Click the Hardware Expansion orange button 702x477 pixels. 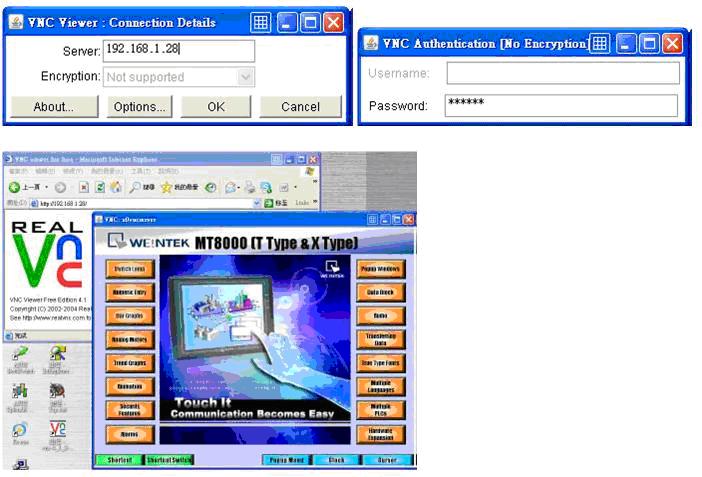[x=381, y=434]
